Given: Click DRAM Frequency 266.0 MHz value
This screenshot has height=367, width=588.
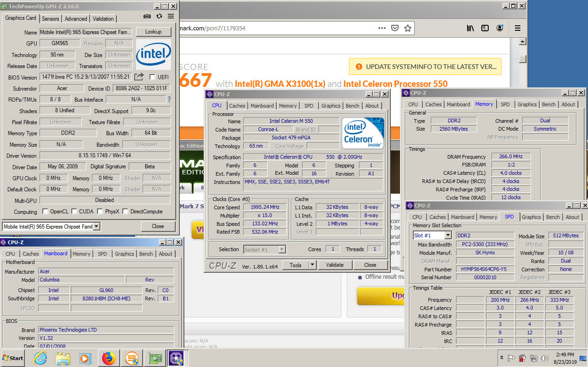Looking at the screenshot, I should click(511, 157).
